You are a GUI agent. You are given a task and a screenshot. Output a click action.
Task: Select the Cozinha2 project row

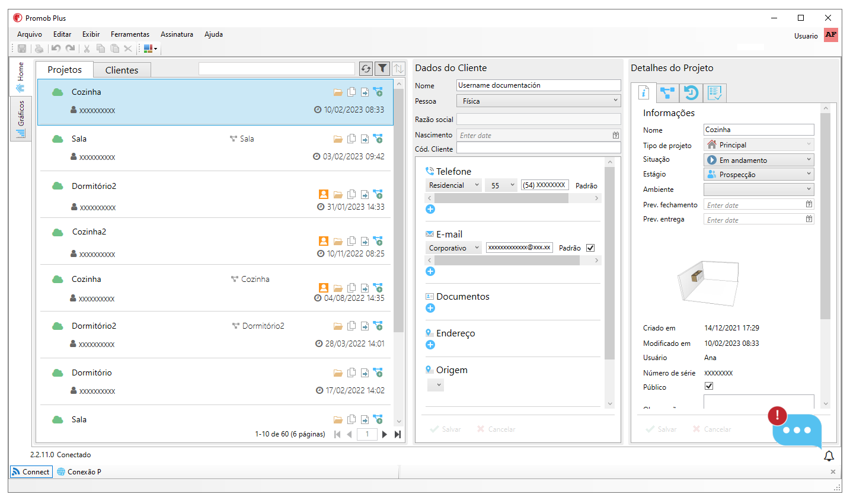(x=215, y=242)
